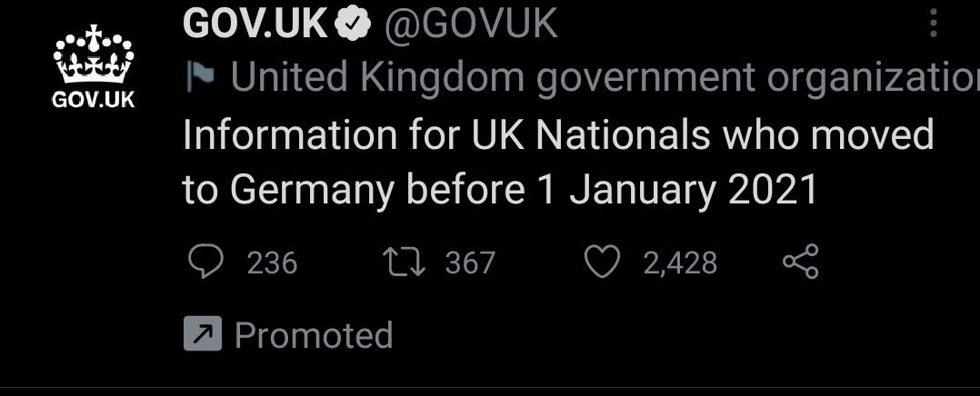The height and width of the screenshot is (396, 980).
Task: Tap the retweet arrows icon
Action: click(404, 262)
